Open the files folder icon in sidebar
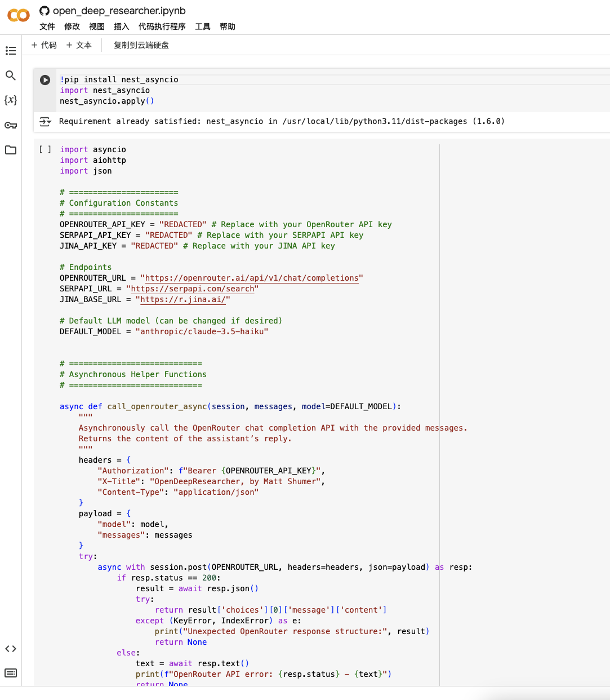Screen dimensions: 610x700 (11, 150)
